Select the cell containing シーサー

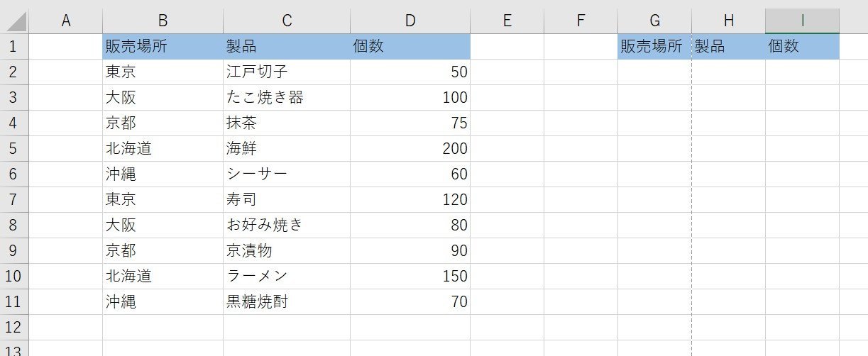coord(287,174)
